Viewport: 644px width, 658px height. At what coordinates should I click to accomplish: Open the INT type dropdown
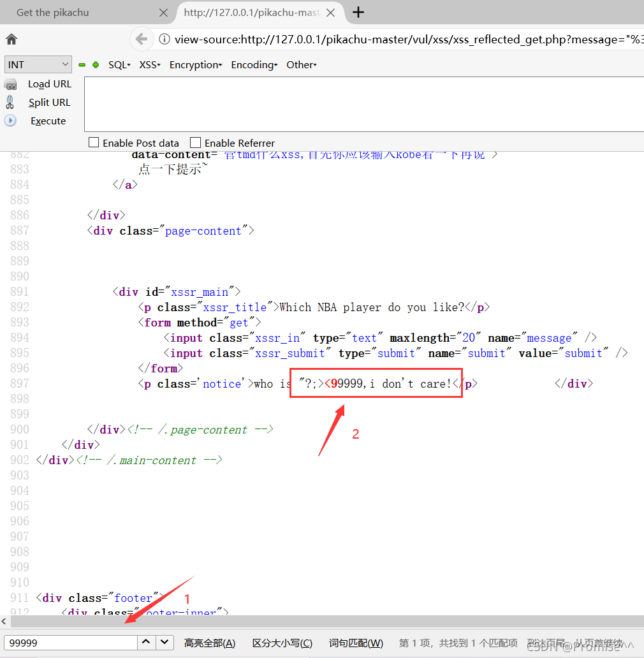coord(38,64)
